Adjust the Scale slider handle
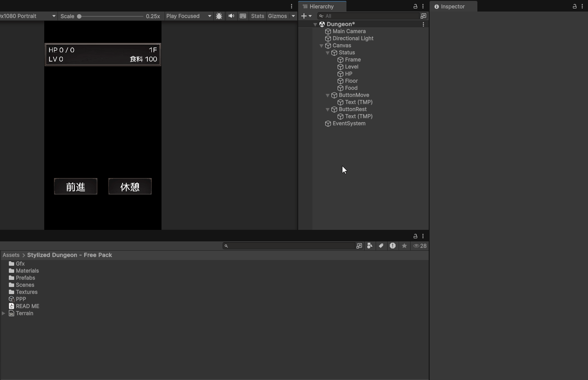The width and height of the screenshot is (588, 380). point(79,16)
